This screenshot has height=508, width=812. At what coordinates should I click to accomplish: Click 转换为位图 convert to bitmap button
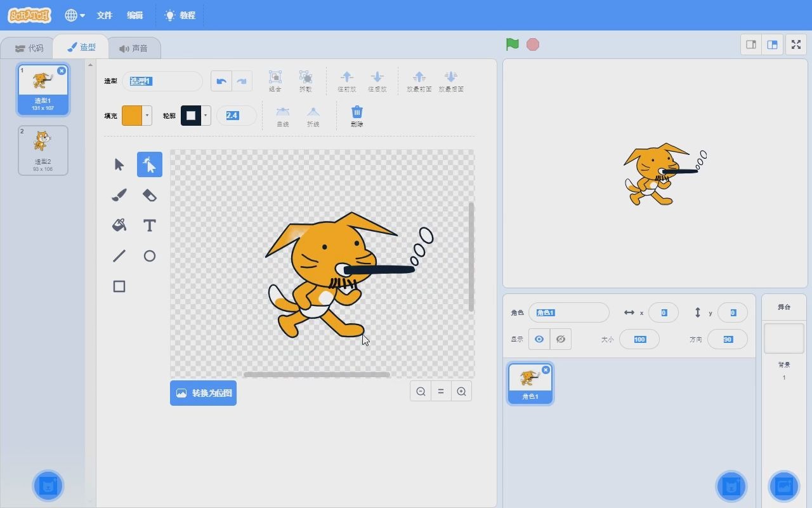tap(203, 393)
